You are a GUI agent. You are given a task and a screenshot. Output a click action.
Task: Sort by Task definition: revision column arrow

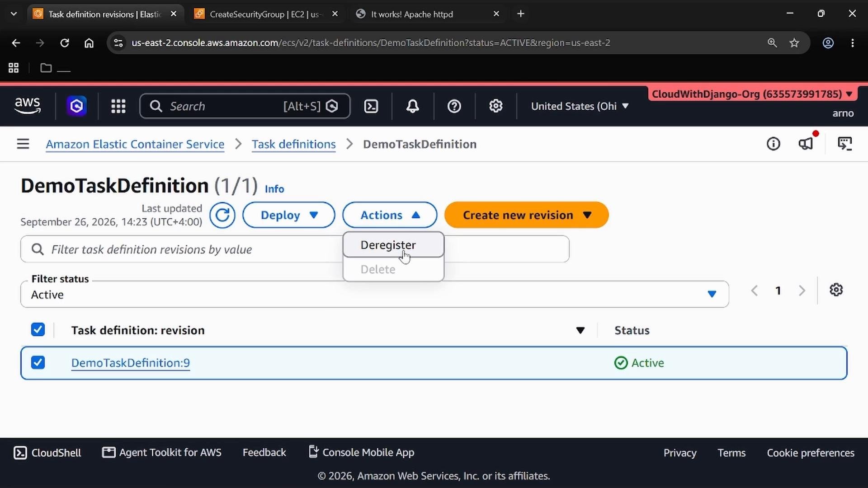(x=580, y=330)
